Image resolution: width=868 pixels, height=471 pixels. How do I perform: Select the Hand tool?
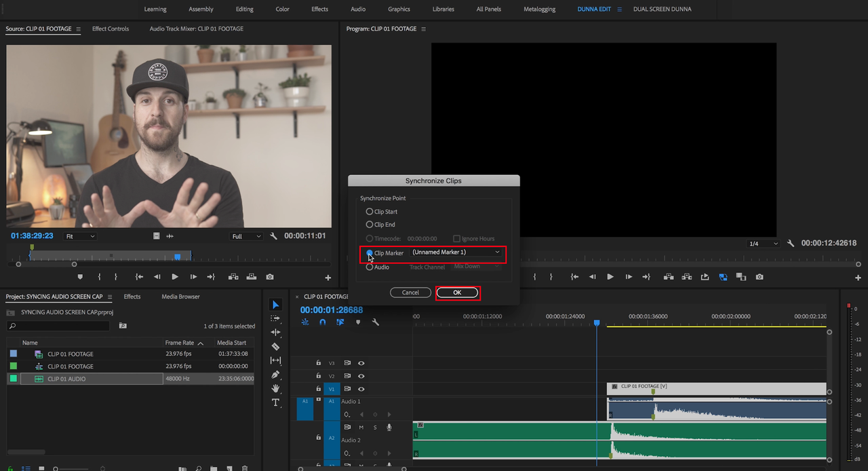pos(275,388)
